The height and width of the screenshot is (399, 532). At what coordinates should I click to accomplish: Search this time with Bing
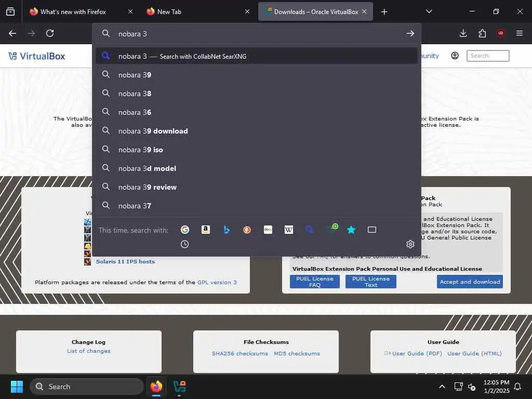[x=227, y=230]
